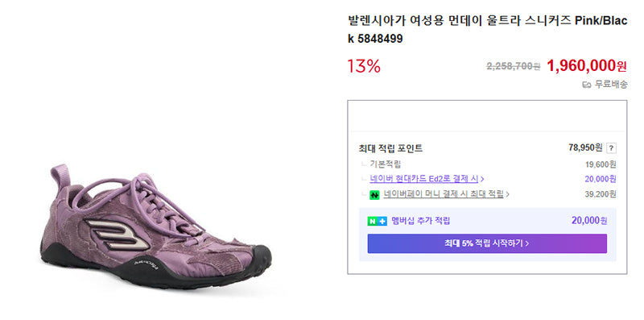Image resolution: width=644 pixels, height=320 pixels.
Task: Click the 20,000원 membership bonus amount
Action: coord(589,221)
